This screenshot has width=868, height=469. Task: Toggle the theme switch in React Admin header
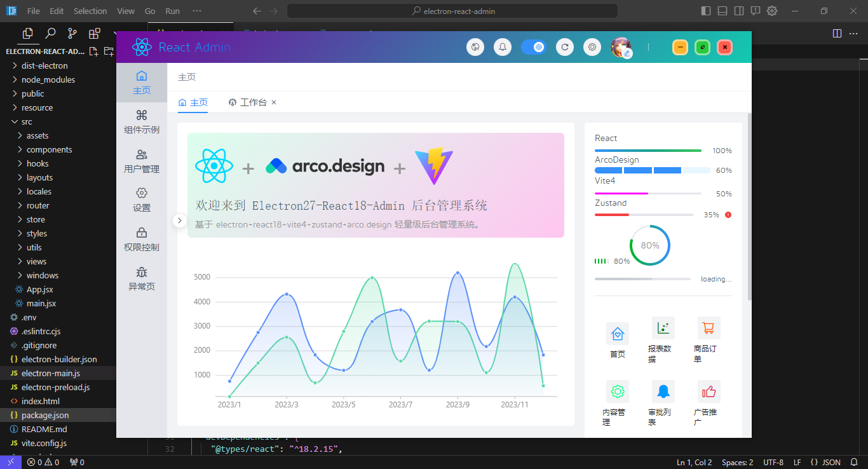(x=533, y=47)
